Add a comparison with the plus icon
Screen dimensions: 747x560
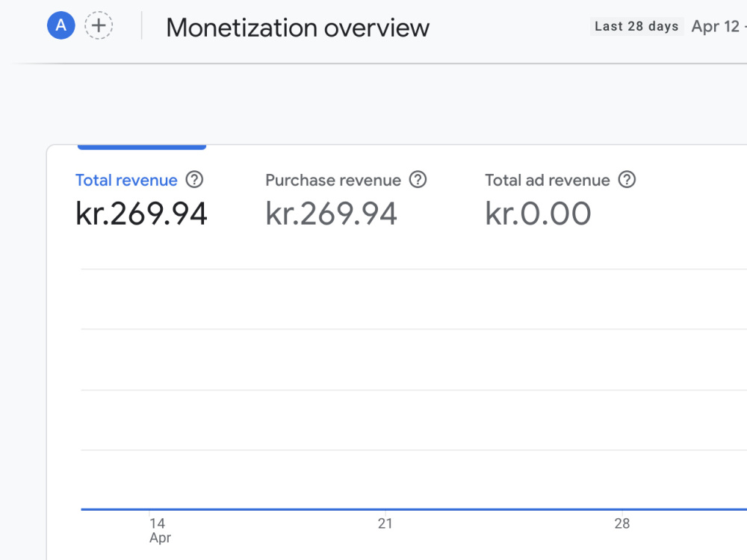click(x=99, y=25)
